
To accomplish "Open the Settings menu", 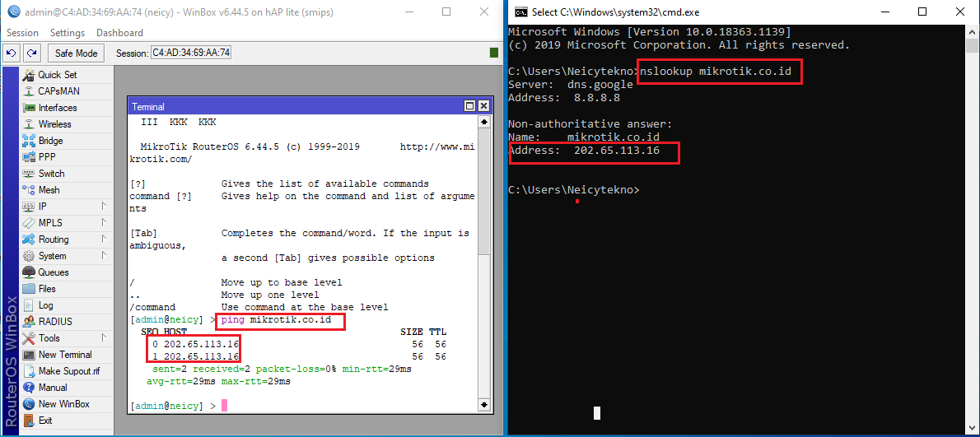I will (x=68, y=32).
